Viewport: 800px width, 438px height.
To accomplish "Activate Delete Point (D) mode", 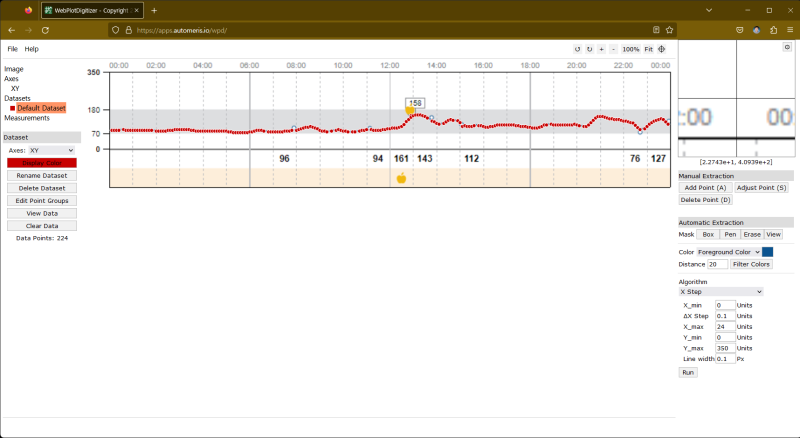I will click(706, 200).
